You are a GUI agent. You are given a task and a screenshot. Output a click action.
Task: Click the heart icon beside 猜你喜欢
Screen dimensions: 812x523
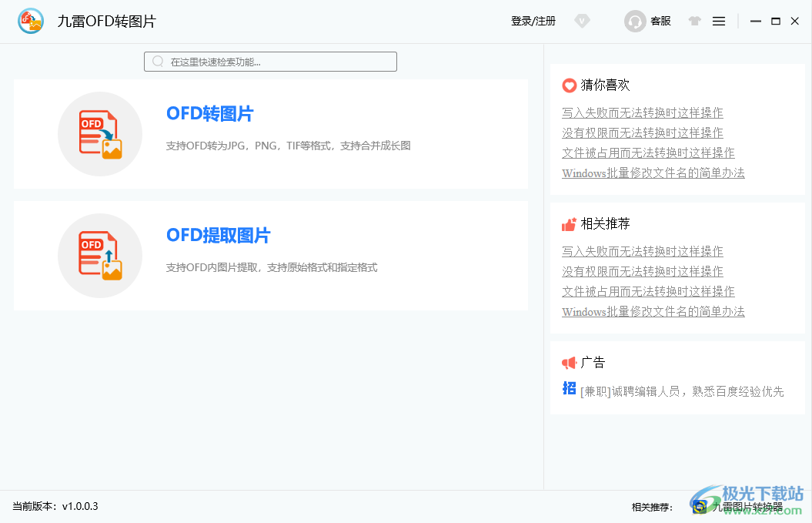[x=569, y=85]
